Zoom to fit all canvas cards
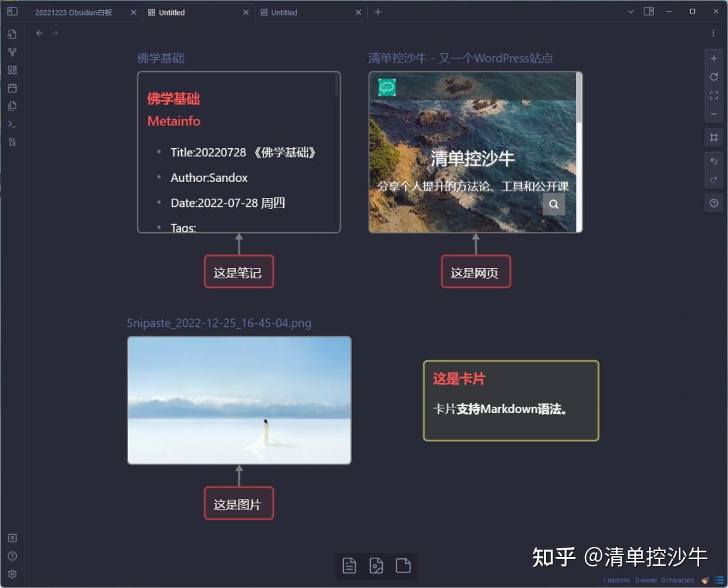728x588 pixels. 714,96
